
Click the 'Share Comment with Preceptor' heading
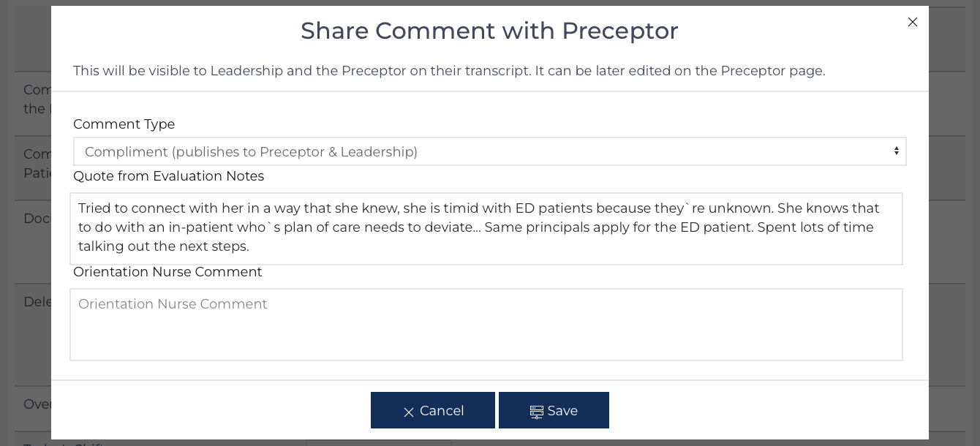(489, 31)
